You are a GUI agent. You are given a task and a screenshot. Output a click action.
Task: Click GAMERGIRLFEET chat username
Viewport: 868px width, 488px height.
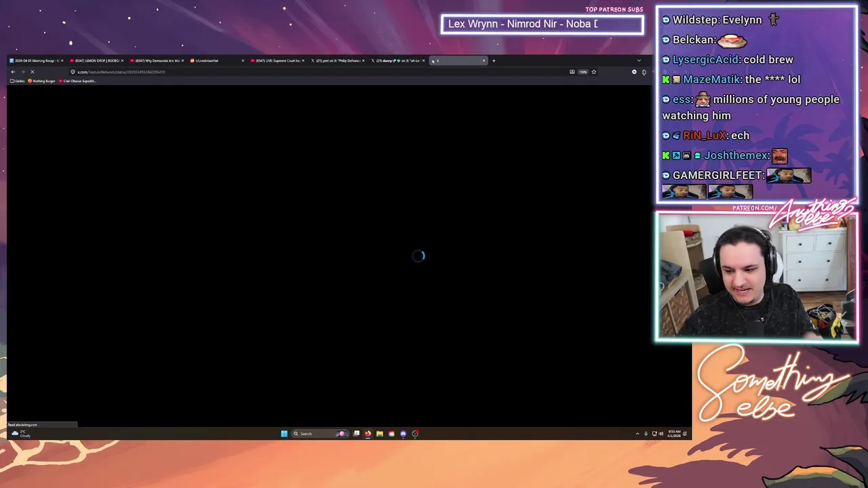tap(717, 176)
